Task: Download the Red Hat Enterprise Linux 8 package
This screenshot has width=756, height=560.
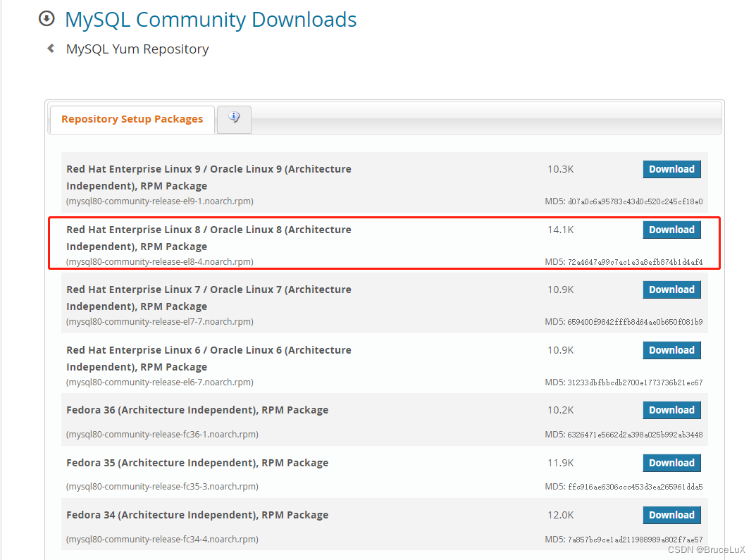Action: [x=671, y=230]
